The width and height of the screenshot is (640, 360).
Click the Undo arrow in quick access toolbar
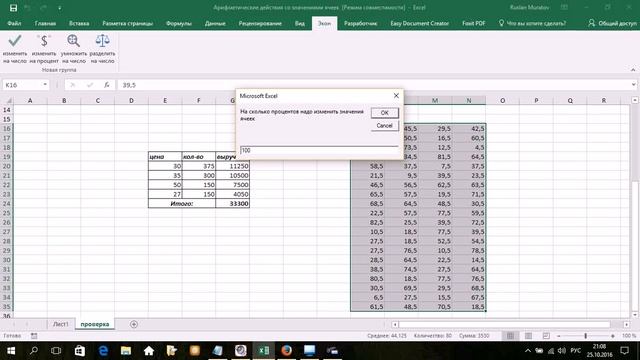28,8
